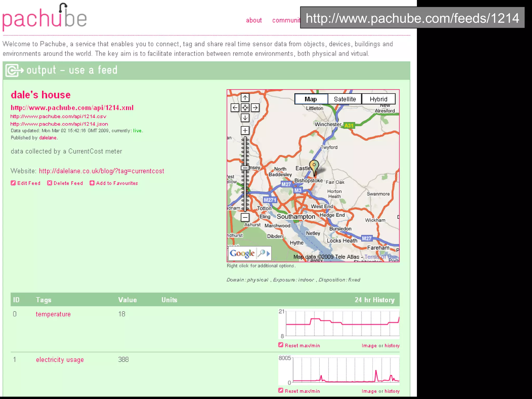532x399 pixels.
Task: Open the history link under electricity usage graph
Action: tap(392, 391)
